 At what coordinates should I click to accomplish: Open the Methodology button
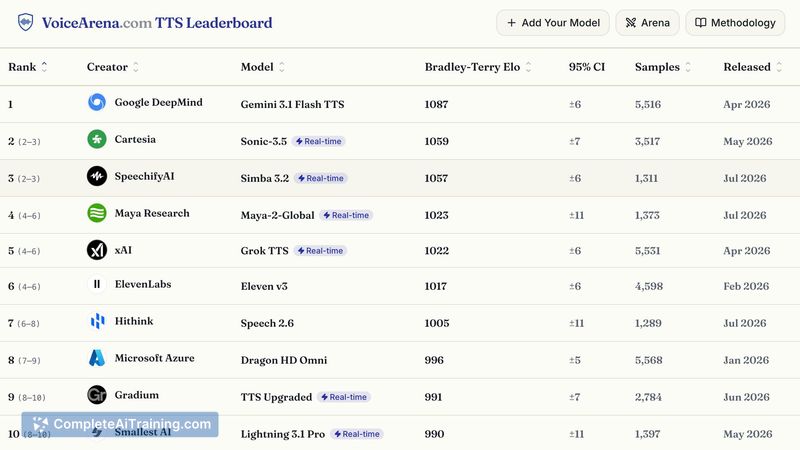click(735, 23)
